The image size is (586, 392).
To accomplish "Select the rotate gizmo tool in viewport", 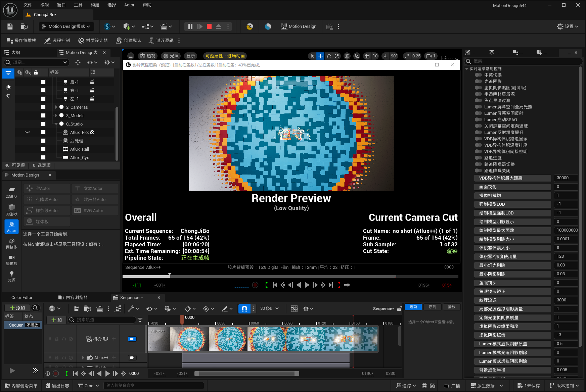I will 329,56.
